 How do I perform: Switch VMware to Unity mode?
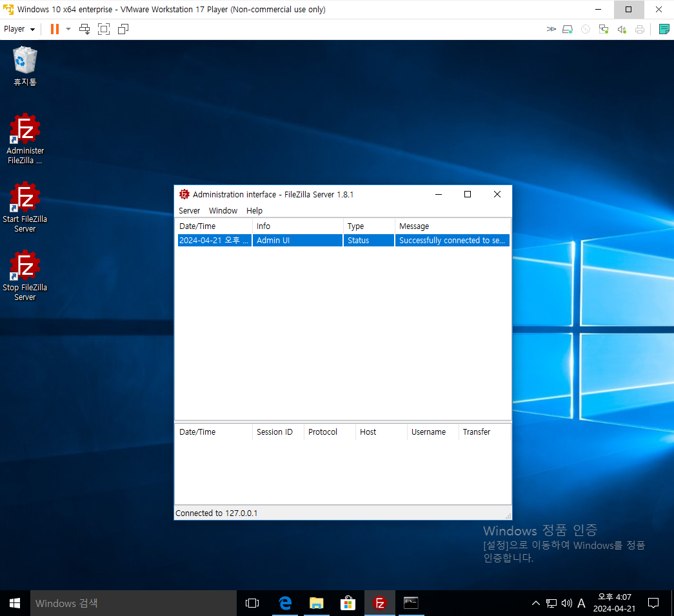point(123,29)
